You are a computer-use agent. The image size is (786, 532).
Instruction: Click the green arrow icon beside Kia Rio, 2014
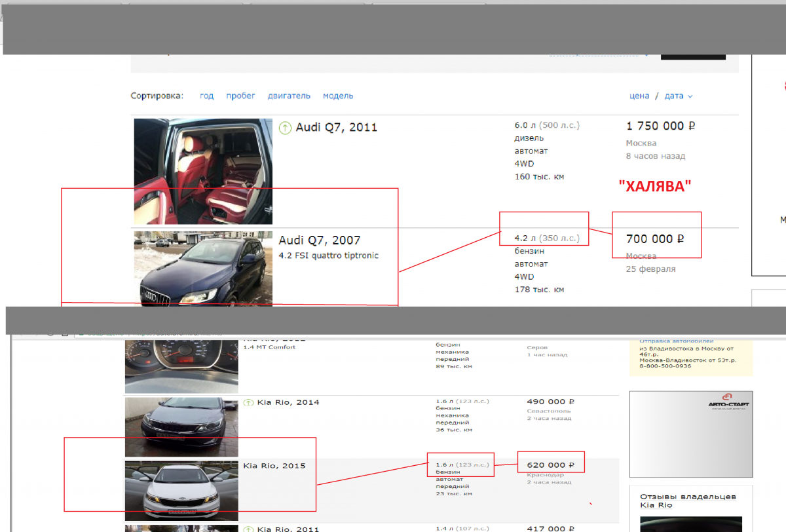(249, 402)
